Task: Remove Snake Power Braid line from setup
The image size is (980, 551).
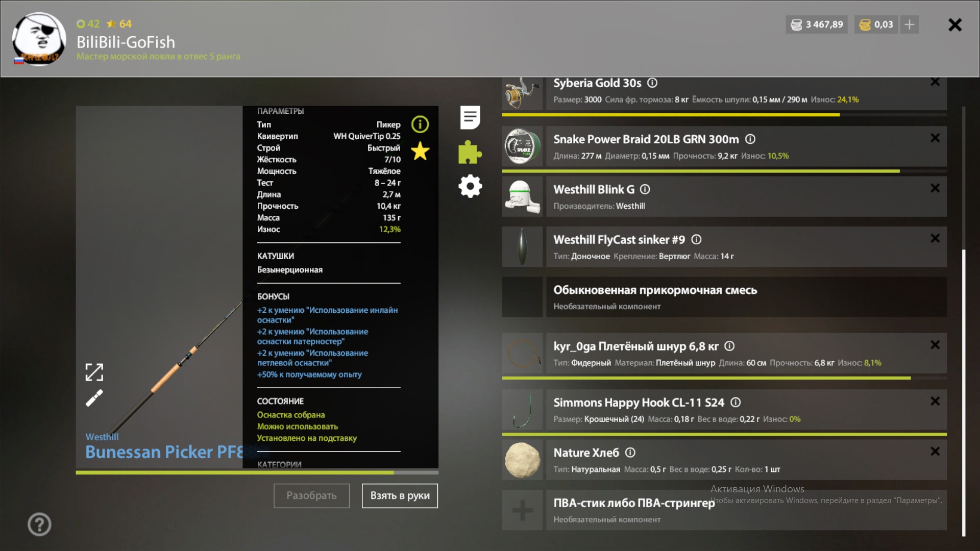Action: pos(935,138)
